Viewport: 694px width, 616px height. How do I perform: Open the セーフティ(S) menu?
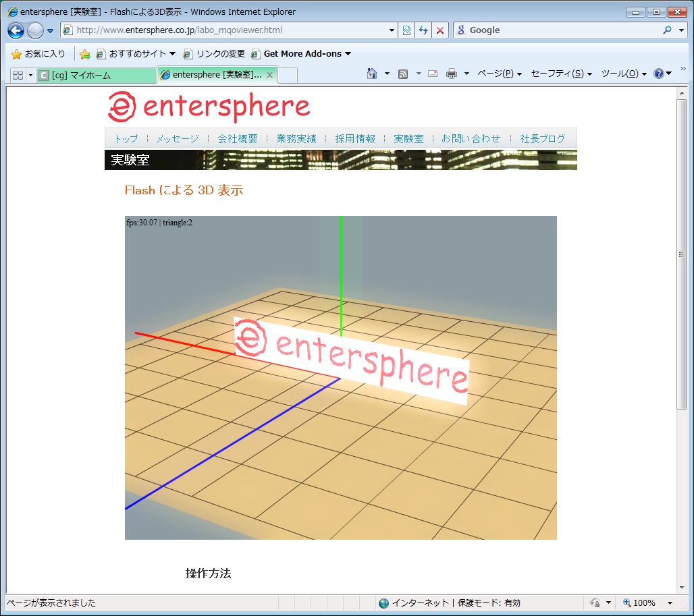coord(561,74)
